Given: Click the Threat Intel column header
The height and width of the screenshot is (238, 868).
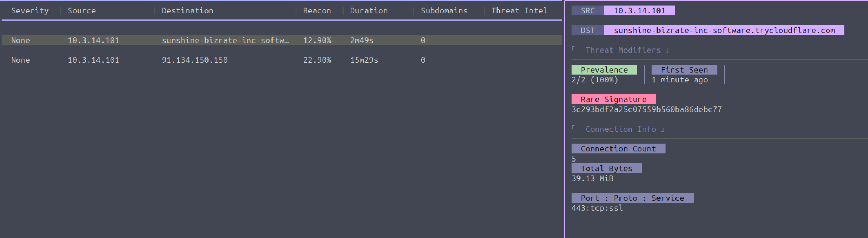Looking at the screenshot, I should tap(519, 11).
